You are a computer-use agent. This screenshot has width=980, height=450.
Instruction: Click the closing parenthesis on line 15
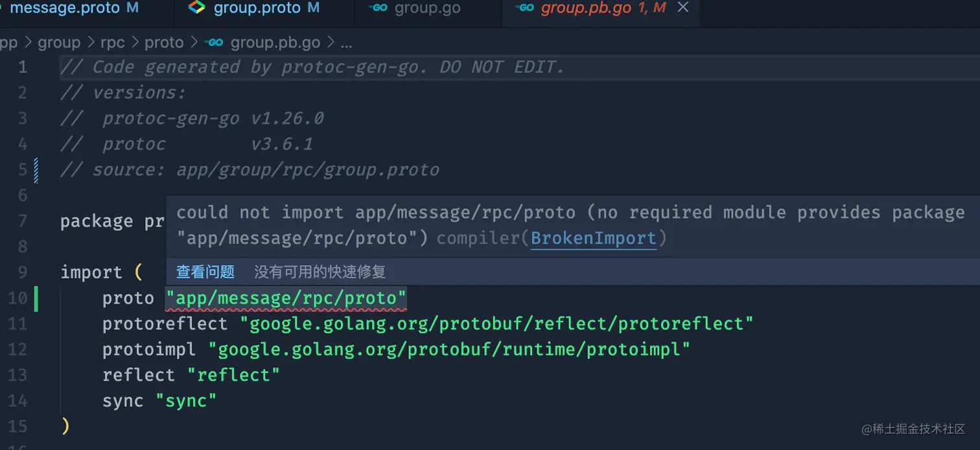(x=65, y=427)
